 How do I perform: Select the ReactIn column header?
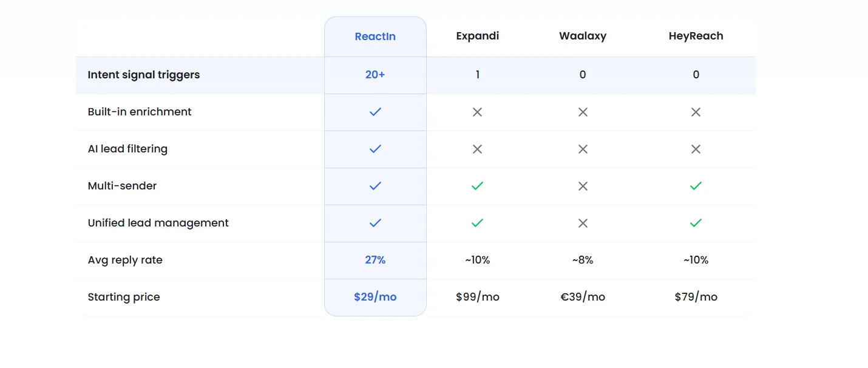[375, 36]
